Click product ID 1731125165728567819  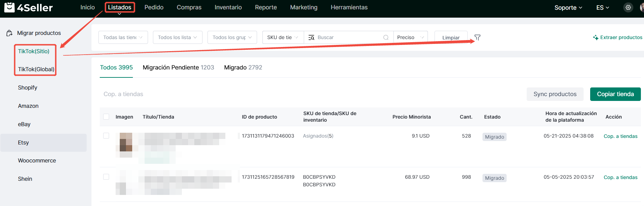(268, 177)
